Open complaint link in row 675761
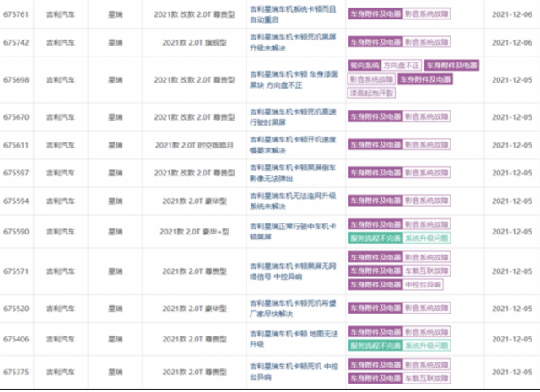The height and width of the screenshot is (392, 540). pos(293,14)
